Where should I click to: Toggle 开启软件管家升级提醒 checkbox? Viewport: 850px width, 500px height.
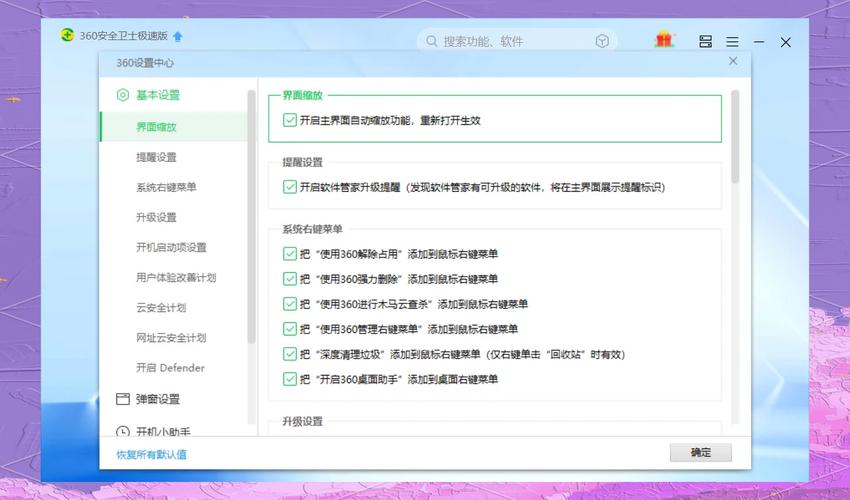(289, 187)
